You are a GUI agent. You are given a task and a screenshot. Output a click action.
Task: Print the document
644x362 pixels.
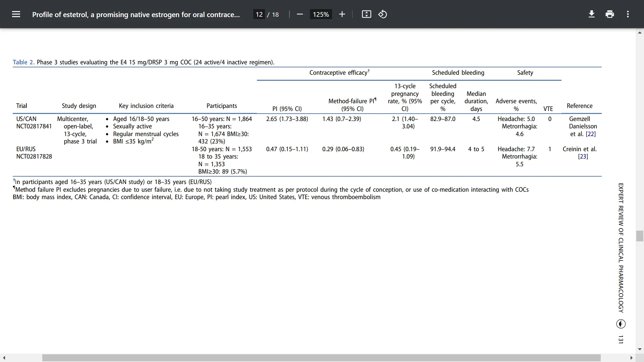coord(610,14)
